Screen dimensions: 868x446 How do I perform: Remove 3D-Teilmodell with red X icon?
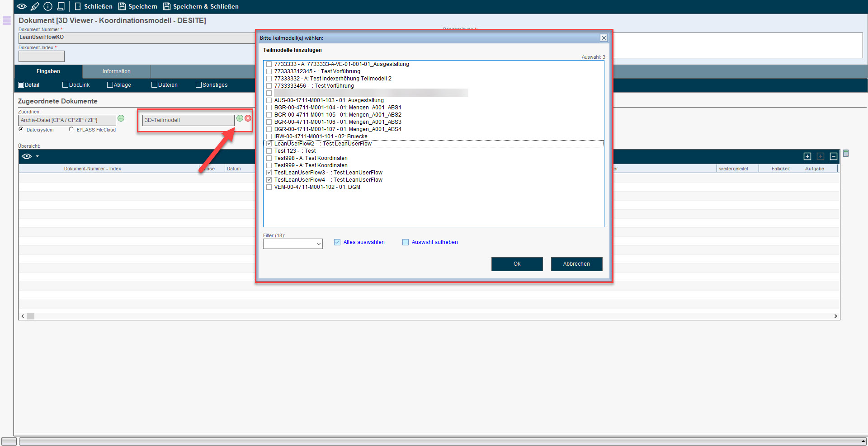point(248,118)
